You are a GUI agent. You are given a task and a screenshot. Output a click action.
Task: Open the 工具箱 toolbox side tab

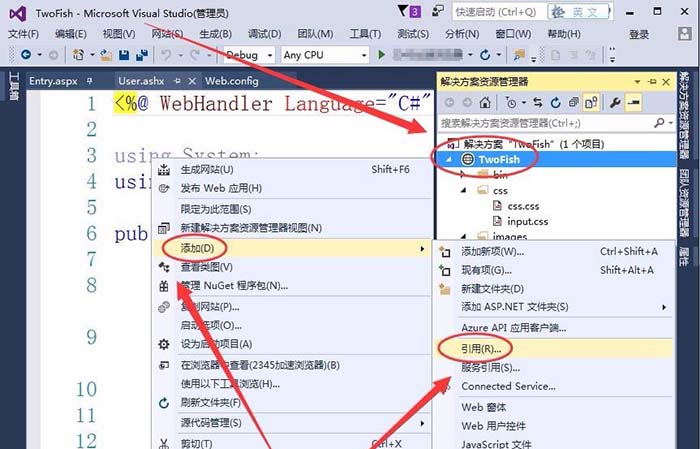point(14,86)
